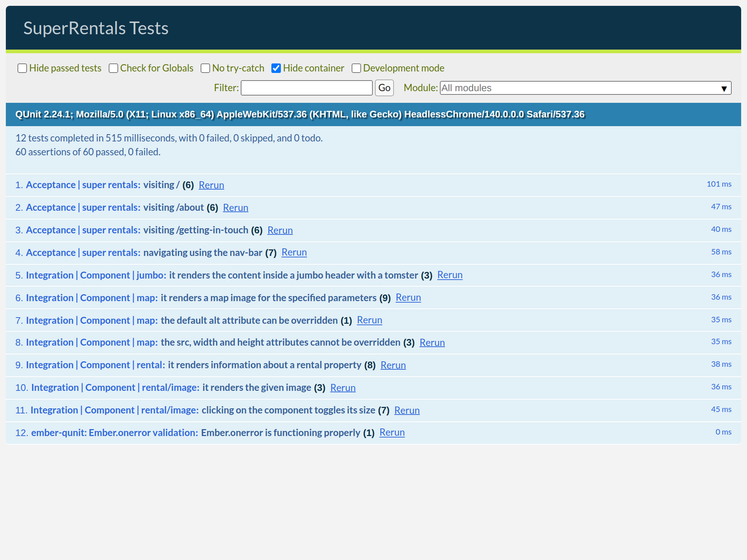Check the Check for Globals option
The image size is (747, 560).
pos(113,68)
